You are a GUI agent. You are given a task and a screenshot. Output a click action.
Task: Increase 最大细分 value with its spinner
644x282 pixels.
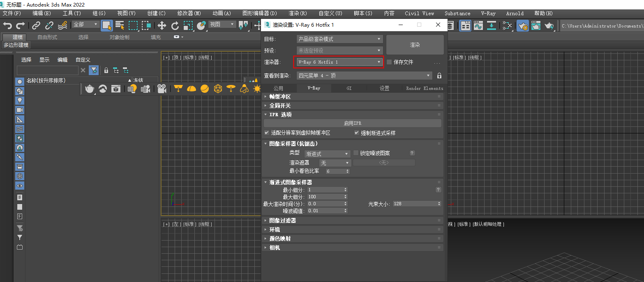pos(345,195)
